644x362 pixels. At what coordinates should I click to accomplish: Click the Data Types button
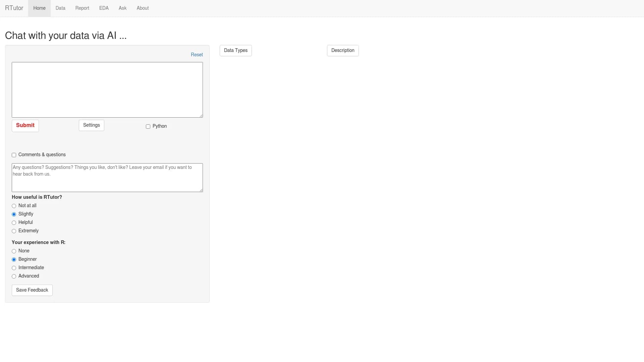click(236, 51)
